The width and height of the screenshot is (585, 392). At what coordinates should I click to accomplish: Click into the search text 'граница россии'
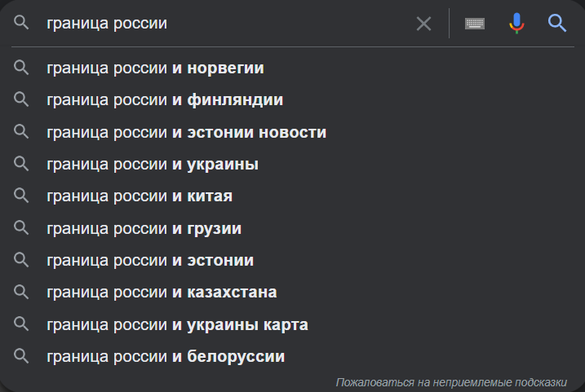point(107,24)
